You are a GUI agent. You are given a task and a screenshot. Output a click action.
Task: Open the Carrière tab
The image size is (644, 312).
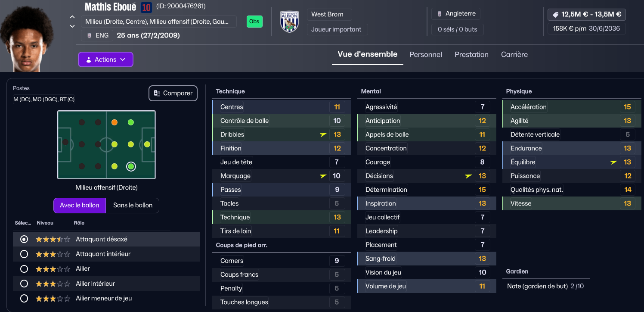514,55
